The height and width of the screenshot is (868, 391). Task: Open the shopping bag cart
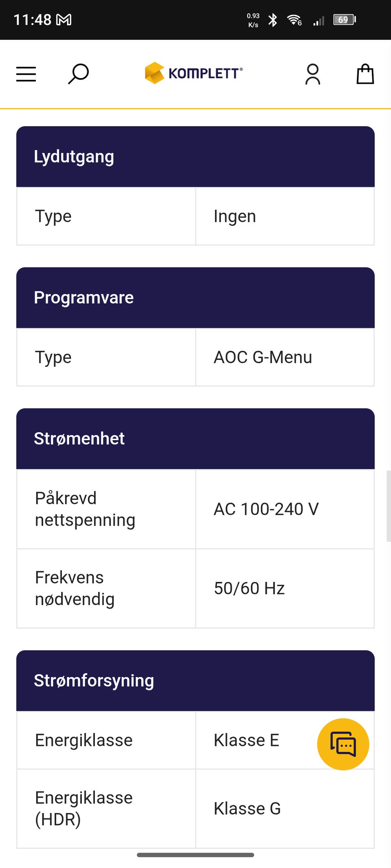tap(365, 74)
